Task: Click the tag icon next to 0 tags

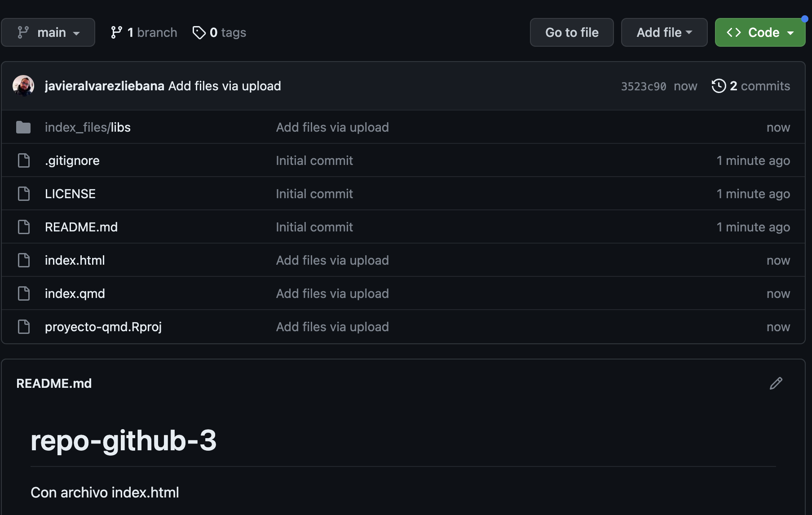Action: pyautogui.click(x=199, y=32)
